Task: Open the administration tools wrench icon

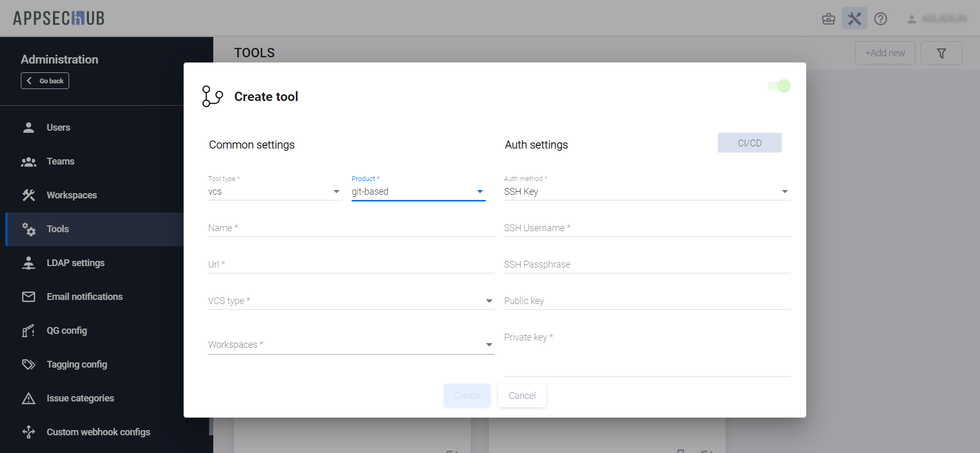Action: [854, 19]
